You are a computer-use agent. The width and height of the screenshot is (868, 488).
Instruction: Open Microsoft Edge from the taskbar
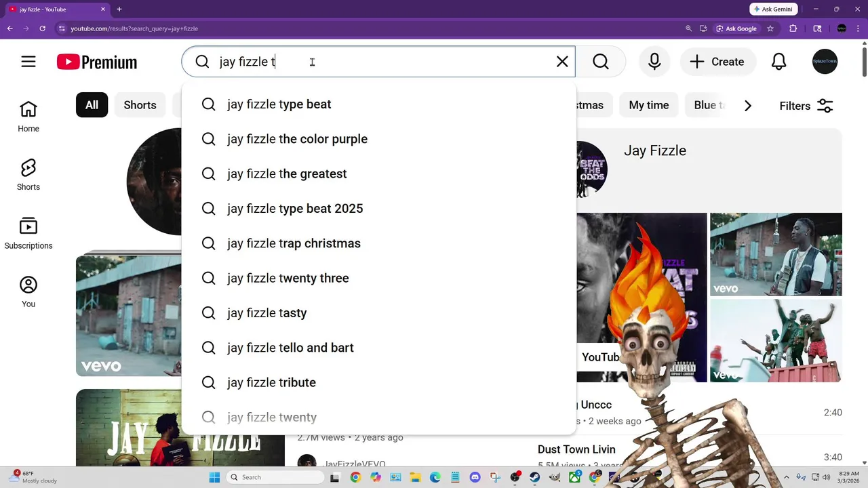pos(435,477)
